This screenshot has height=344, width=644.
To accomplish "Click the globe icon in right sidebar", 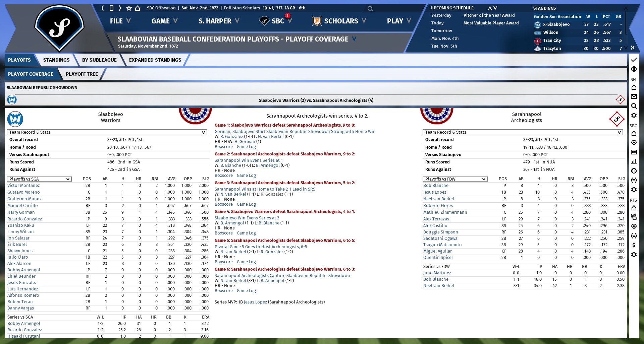I will pyautogui.click(x=634, y=69).
